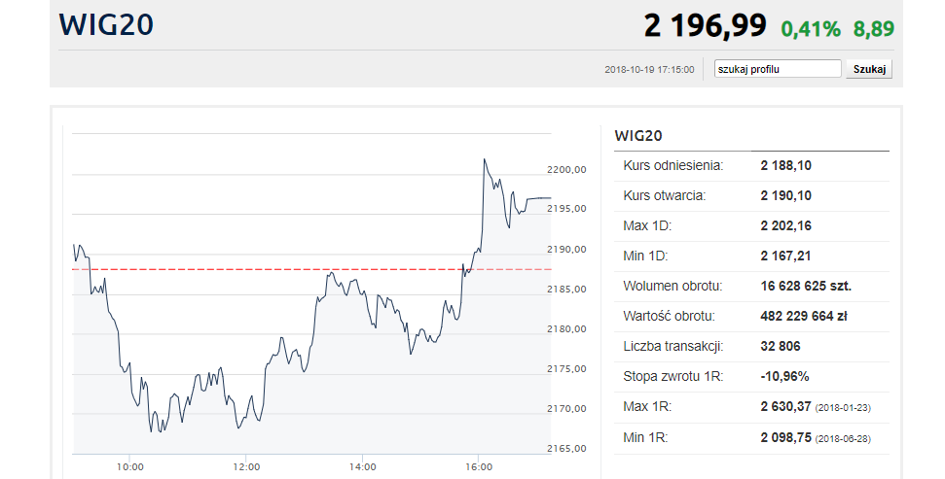Click the 2018-10-19 17:15:00 timestamp
The width and height of the screenshot is (945, 479).
pyautogui.click(x=649, y=70)
